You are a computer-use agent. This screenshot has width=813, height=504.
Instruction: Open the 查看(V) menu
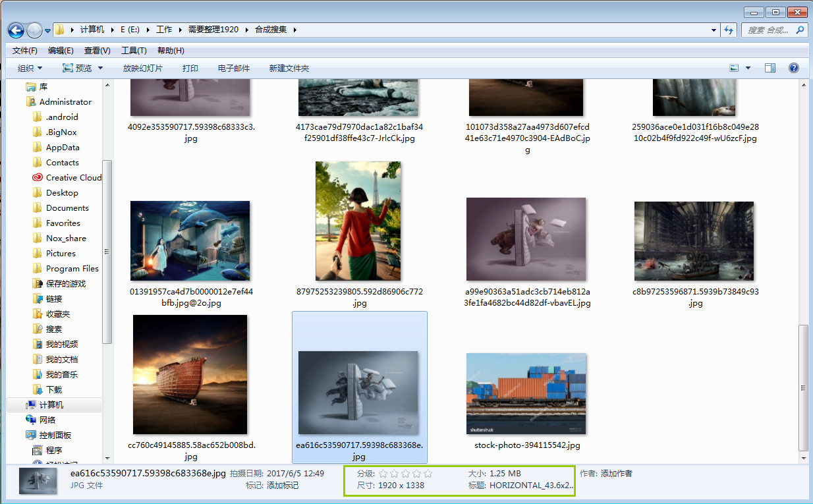(98, 51)
